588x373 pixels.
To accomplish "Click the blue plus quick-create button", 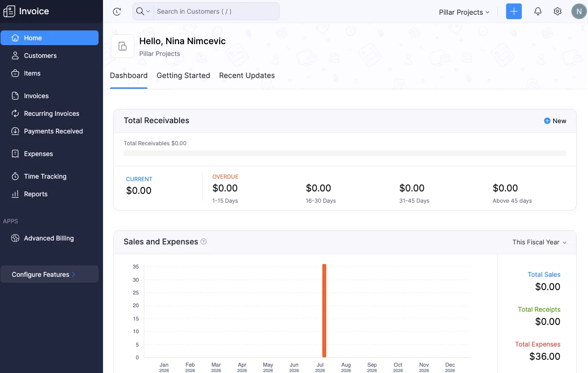I will tap(514, 11).
